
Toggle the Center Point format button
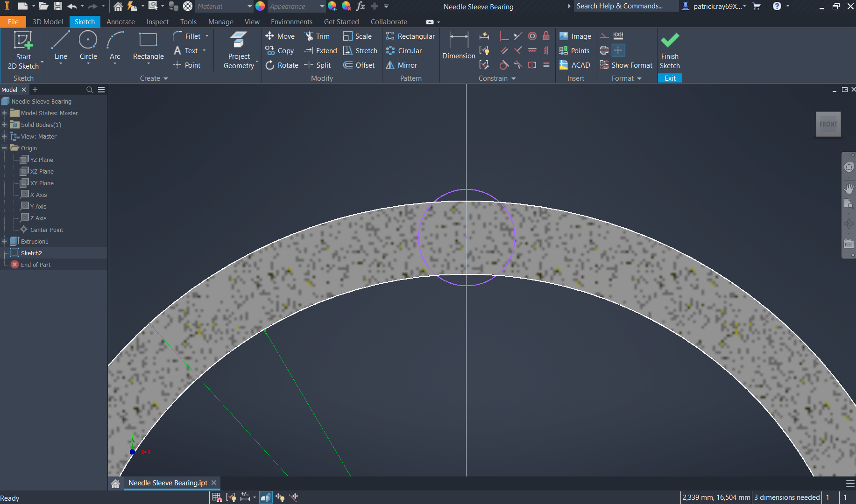tap(618, 50)
